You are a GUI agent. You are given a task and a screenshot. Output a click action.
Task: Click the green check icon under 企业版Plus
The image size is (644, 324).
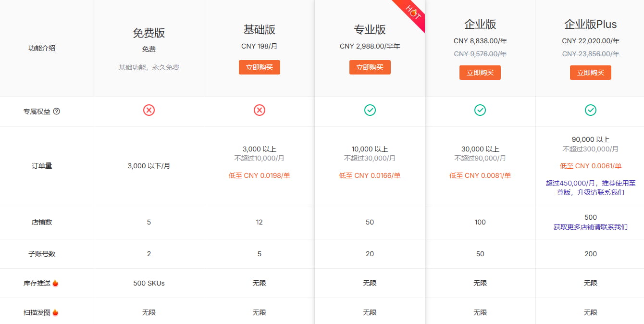(x=590, y=110)
